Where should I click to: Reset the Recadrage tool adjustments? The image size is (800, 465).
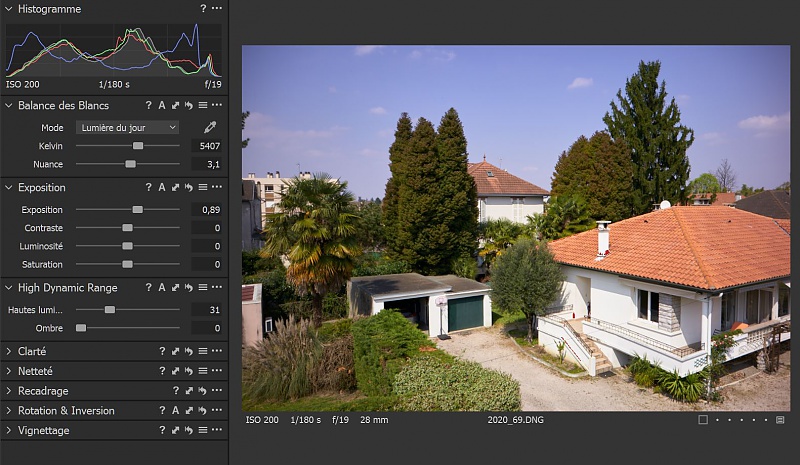202,391
